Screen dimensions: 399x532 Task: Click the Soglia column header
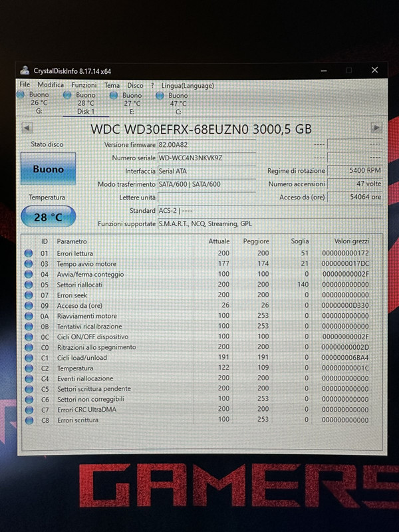tap(300, 241)
